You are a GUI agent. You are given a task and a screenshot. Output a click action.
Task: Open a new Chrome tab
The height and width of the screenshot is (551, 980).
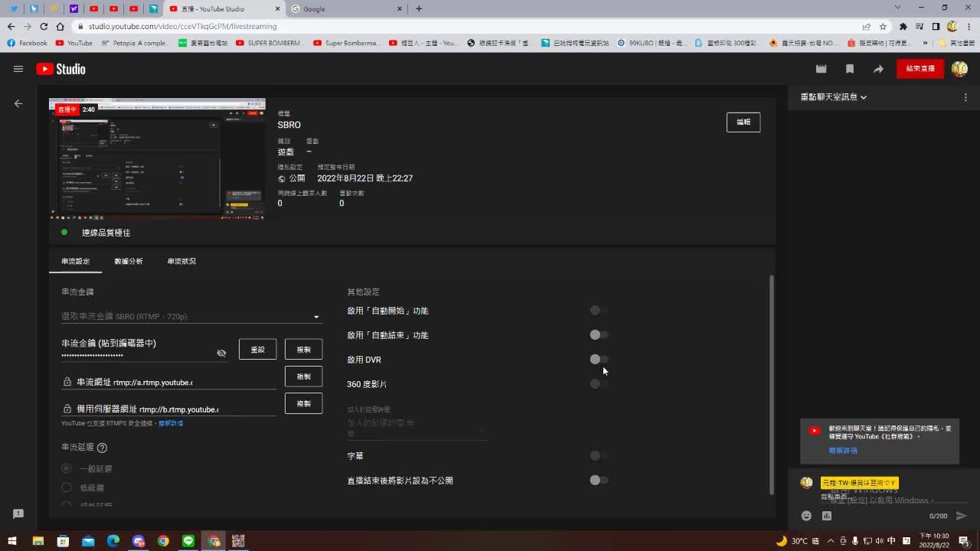pos(419,8)
